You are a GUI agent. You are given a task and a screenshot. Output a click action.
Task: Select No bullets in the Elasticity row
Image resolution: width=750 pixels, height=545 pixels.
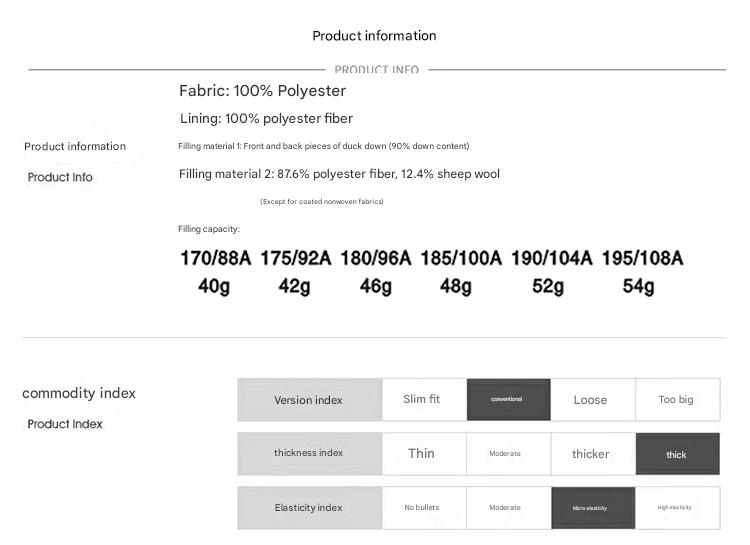coord(422,507)
